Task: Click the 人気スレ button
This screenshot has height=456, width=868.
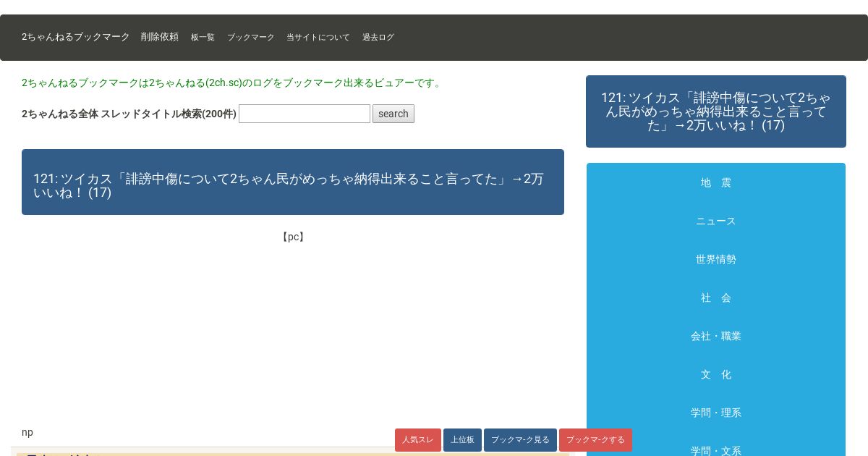Action: pos(418,440)
